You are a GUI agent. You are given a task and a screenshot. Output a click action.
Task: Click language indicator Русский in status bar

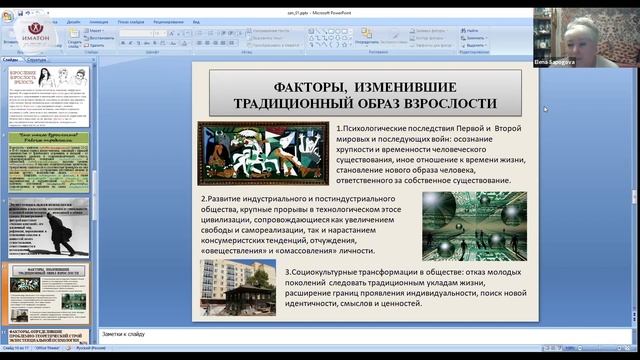(x=91, y=348)
